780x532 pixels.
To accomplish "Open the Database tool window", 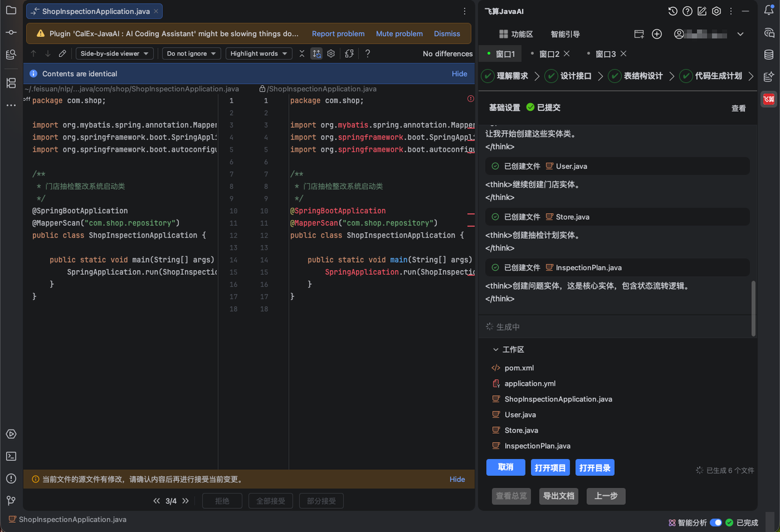I will [x=769, y=55].
